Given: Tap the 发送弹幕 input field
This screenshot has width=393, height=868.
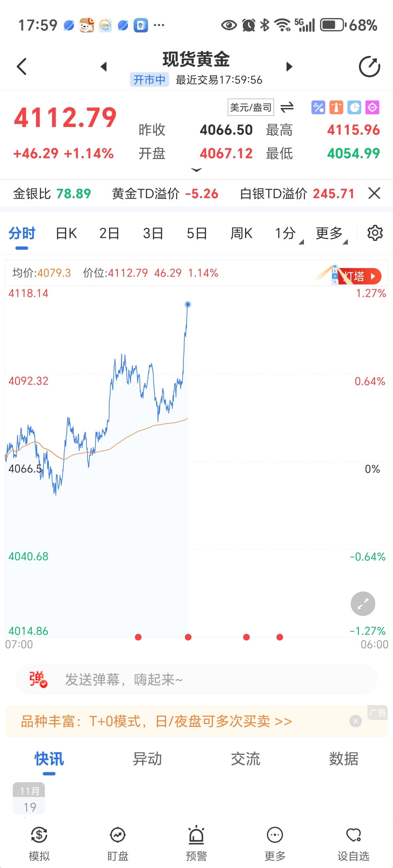Looking at the screenshot, I should click(202, 679).
